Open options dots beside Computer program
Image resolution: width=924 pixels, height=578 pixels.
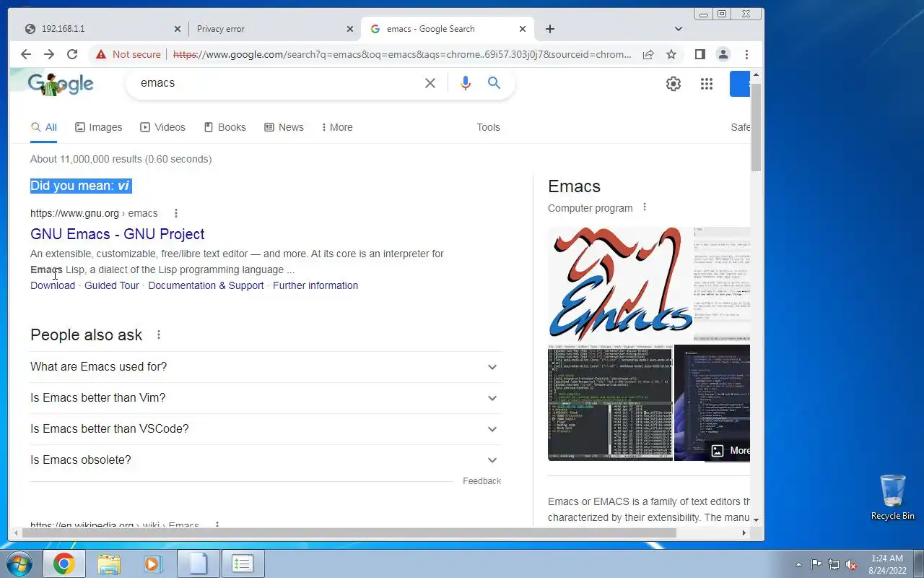[645, 207]
